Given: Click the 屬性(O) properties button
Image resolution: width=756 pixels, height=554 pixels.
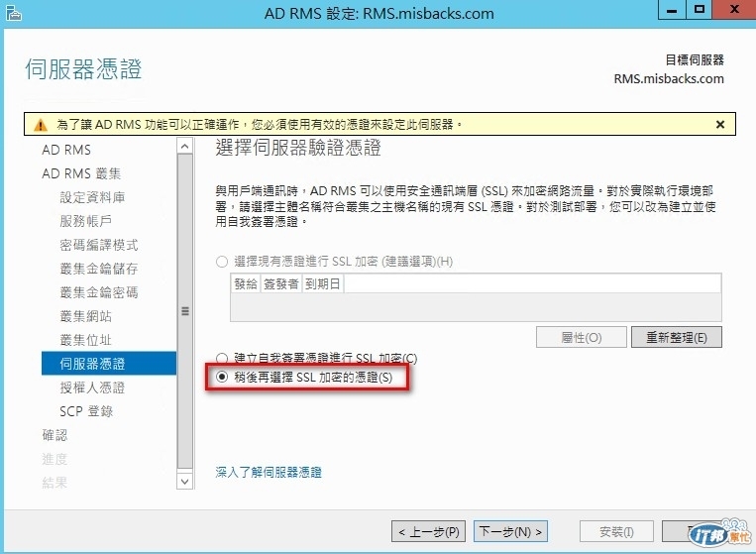Looking at the screenshot, I should (x=581, y=337).
